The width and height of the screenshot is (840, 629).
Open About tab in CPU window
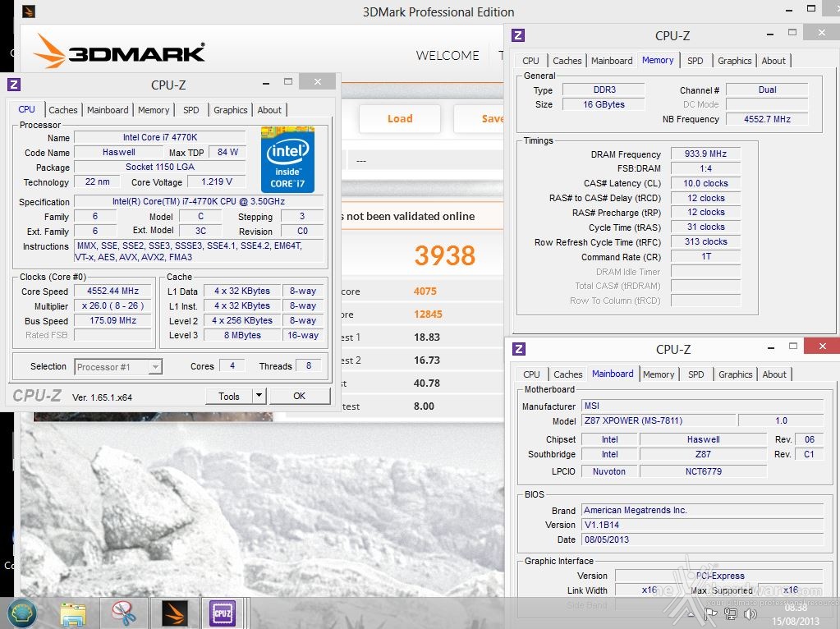click(x=269, y=110)
